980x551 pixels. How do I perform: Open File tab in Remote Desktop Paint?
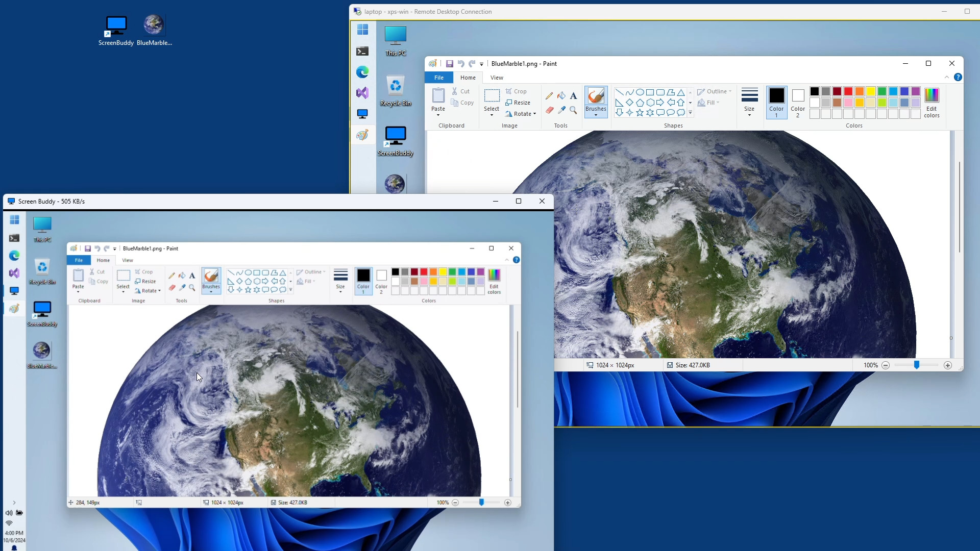pos(439,78)
